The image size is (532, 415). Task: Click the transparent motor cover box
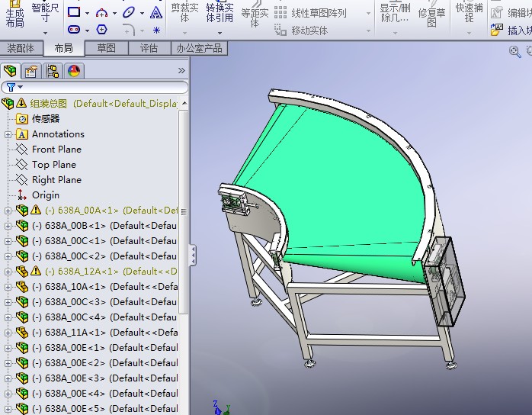[444, 281]
